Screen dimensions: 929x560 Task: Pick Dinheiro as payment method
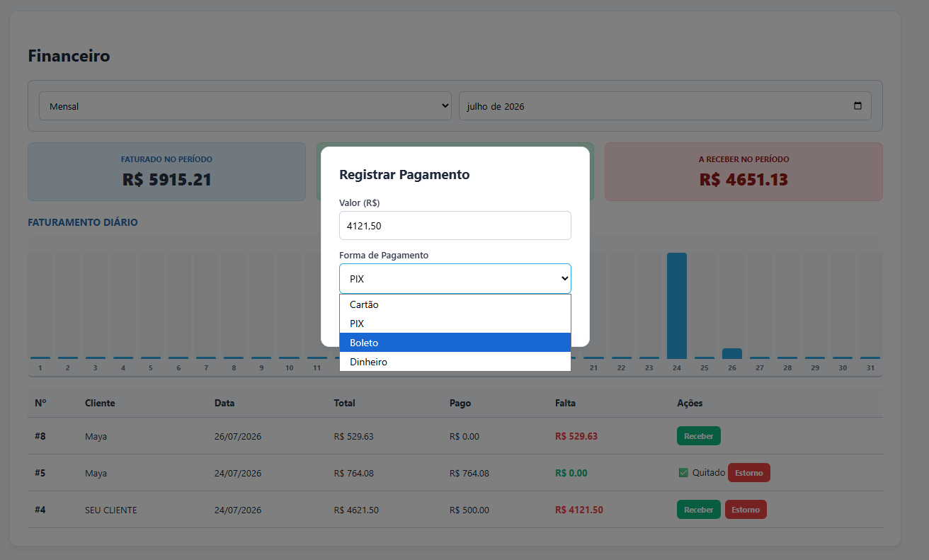coord(455,362)
